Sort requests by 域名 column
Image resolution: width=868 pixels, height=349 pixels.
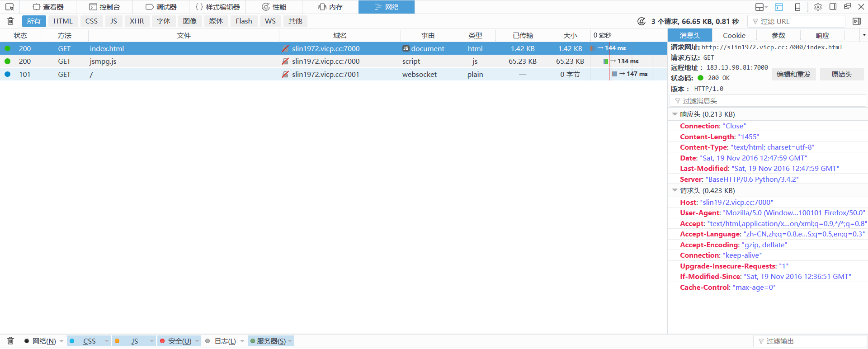tap(340, 35)
